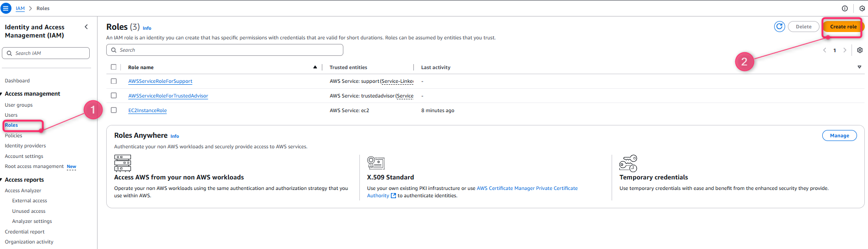Click the external link icon after Authority
The height and width of the screenshot is (249, 868).
click(393, 195)
